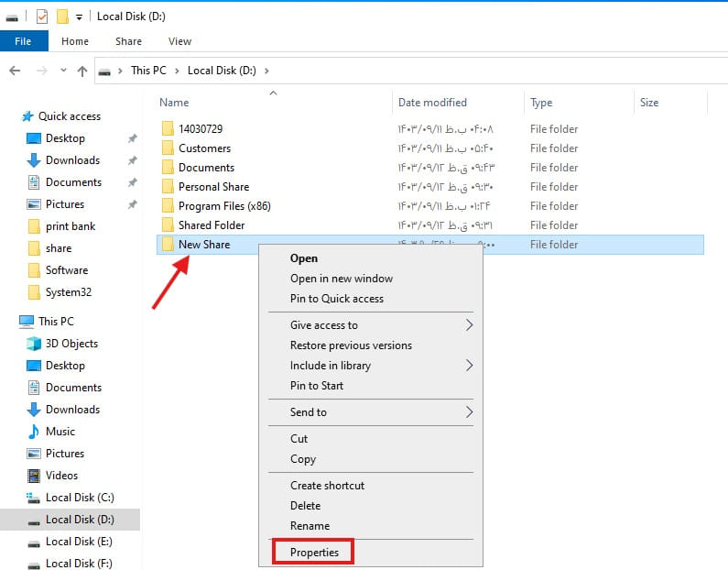Viewport: 728px width, 570px height.
Task: Go up one folder level arrow
Action: [x=82, y=71]
